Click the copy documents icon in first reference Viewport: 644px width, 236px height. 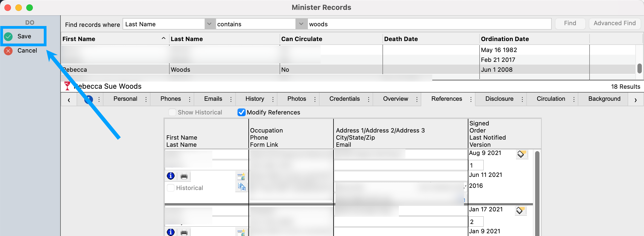click(x=242, y=187)
